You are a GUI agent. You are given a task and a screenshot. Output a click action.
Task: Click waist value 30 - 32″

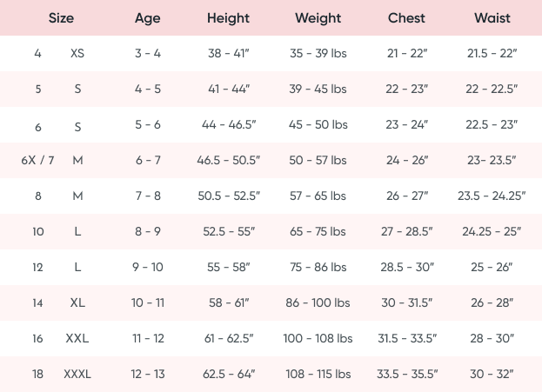coord(492,375)
